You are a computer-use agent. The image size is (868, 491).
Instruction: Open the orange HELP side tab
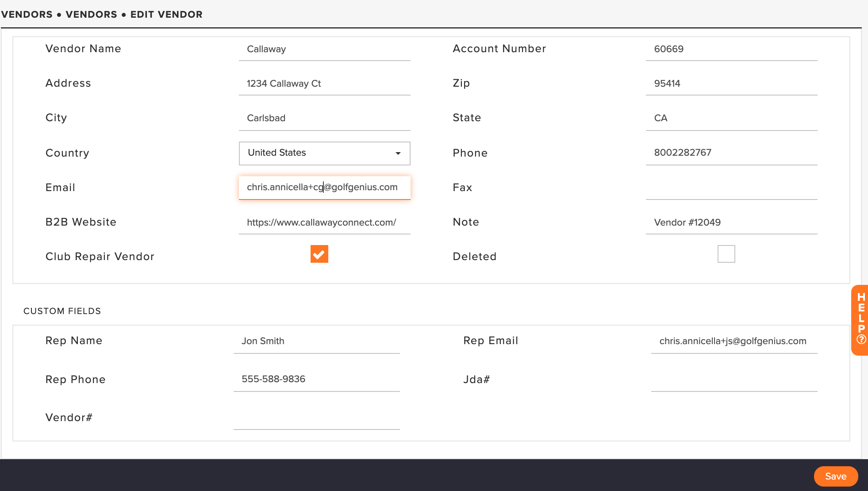click(860, 320)
